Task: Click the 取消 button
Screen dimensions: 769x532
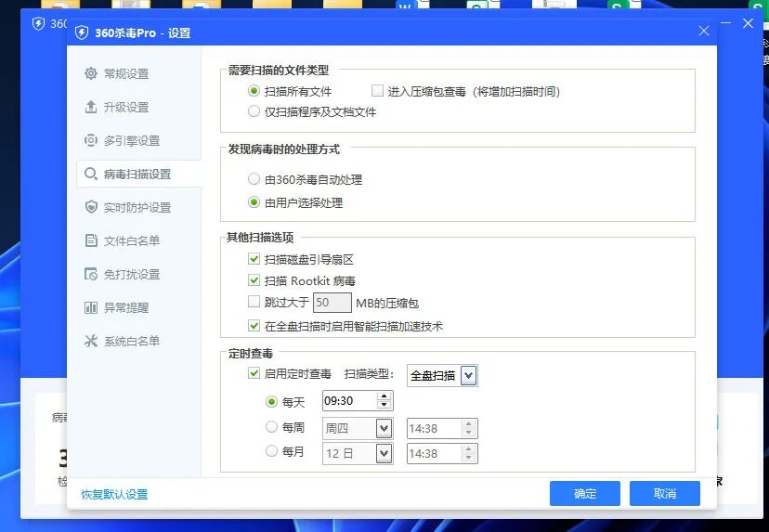Action: tap(665, 493)
